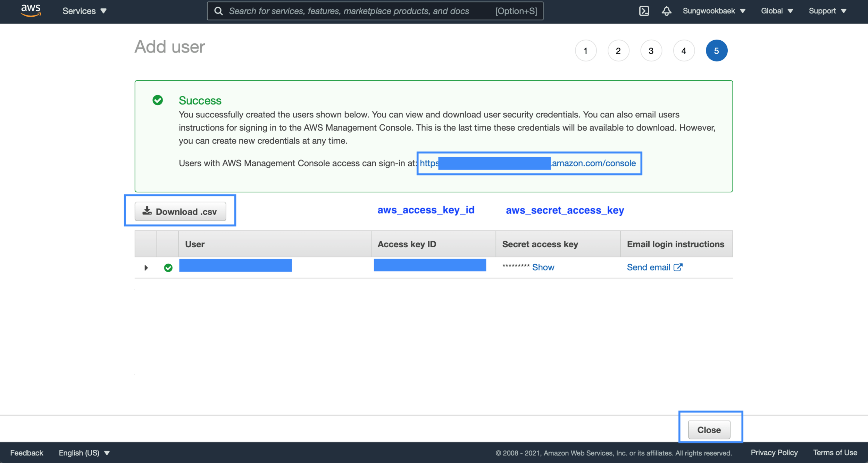Click the download icon on Download .csv
868x463 pixels.
[x=147, y=211]
